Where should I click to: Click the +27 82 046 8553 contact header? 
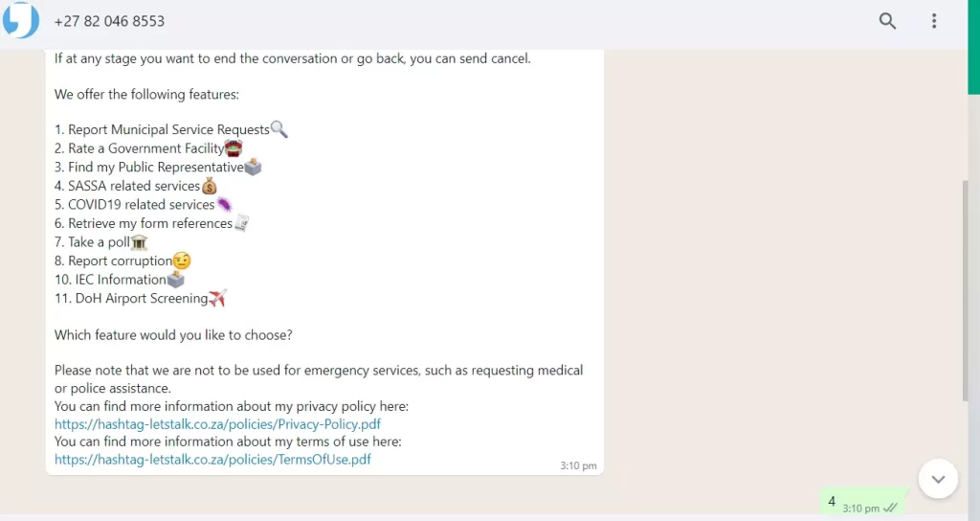tap(109, 21)
